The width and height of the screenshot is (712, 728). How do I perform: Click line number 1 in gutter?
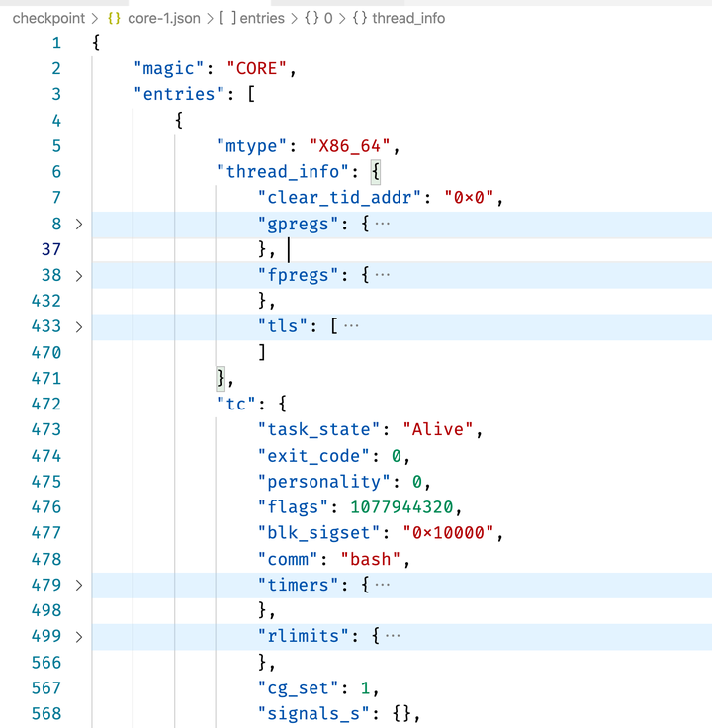tap(56, 44)
